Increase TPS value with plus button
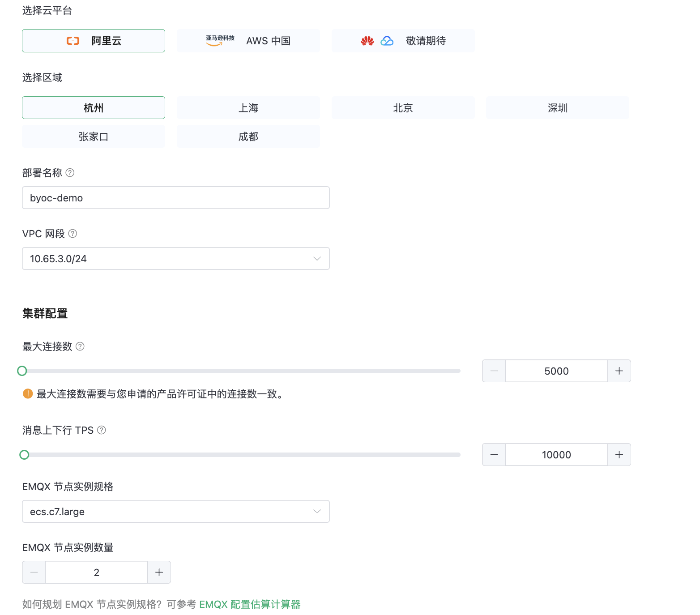 (619, 455)
